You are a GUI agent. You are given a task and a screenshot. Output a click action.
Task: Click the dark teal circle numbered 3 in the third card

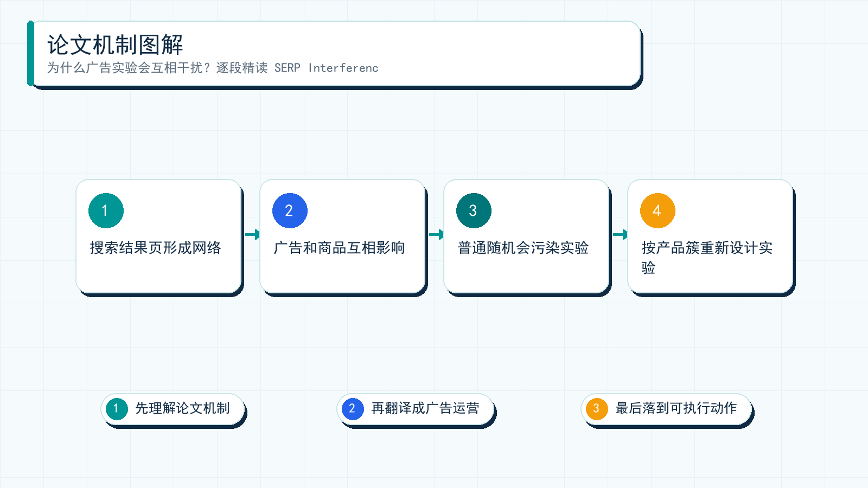[x=474, y=210]
